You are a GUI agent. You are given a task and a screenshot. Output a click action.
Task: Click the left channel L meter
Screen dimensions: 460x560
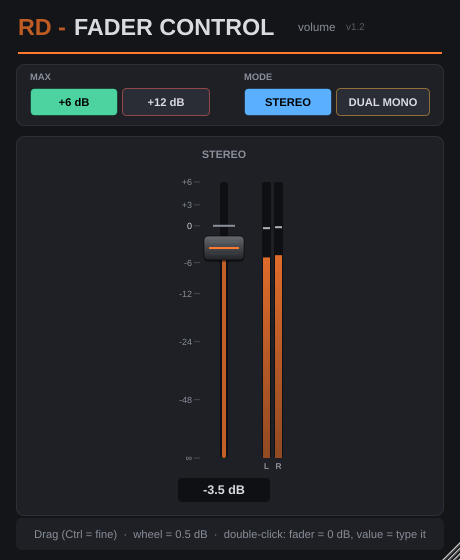[266, 320]
